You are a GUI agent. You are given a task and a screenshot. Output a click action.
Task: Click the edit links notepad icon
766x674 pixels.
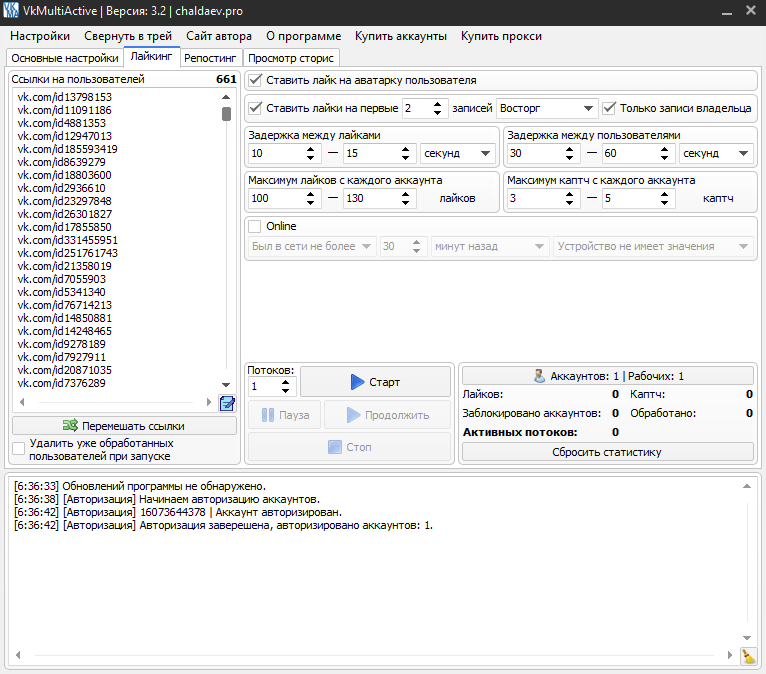tap(227, 403)
